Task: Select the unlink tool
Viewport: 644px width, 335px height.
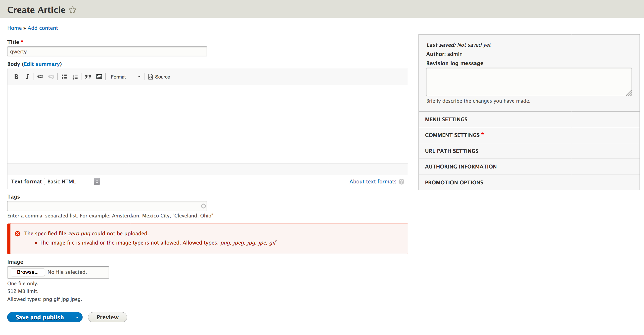Action: pyautogui.click(x=51, y=77)
